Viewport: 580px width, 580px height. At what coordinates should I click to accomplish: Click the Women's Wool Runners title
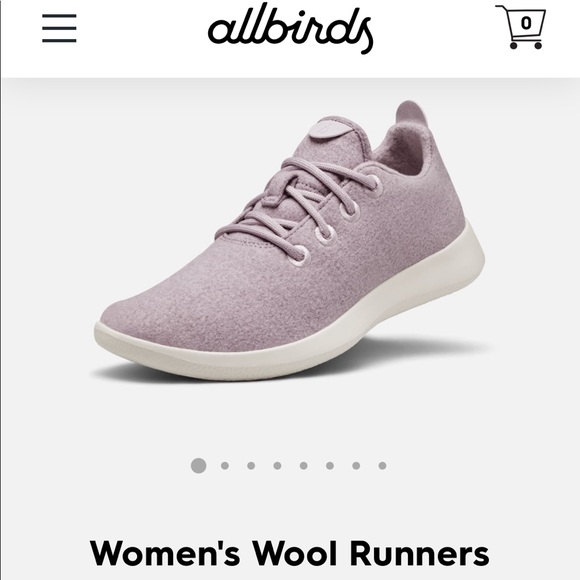[290, 553]
